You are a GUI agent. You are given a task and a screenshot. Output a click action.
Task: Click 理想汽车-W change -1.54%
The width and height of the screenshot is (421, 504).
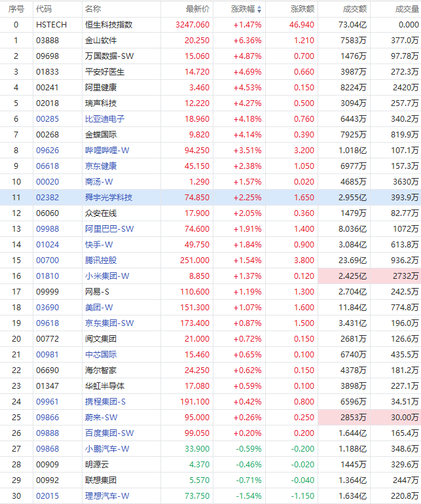point(249,496)
